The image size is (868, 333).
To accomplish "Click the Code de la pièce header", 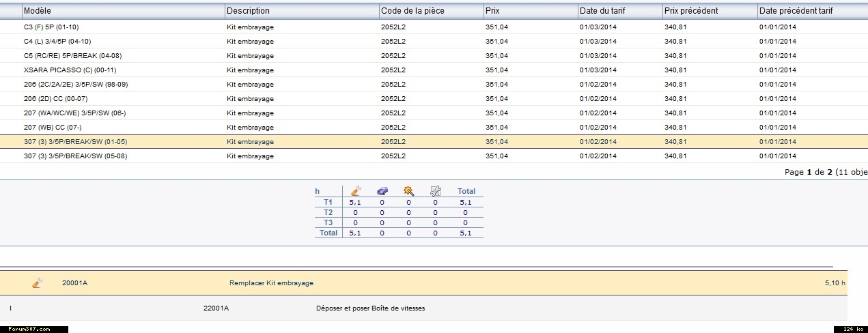I will click(412, 11).
